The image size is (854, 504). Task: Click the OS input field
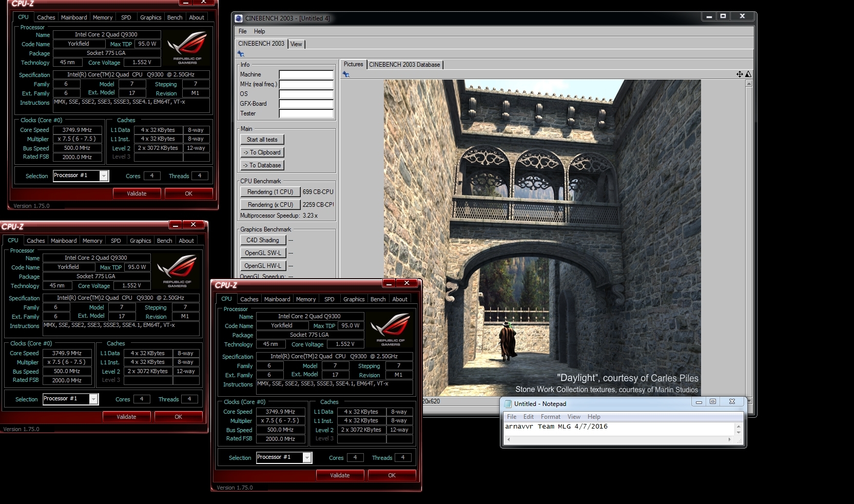coord(306,94)
